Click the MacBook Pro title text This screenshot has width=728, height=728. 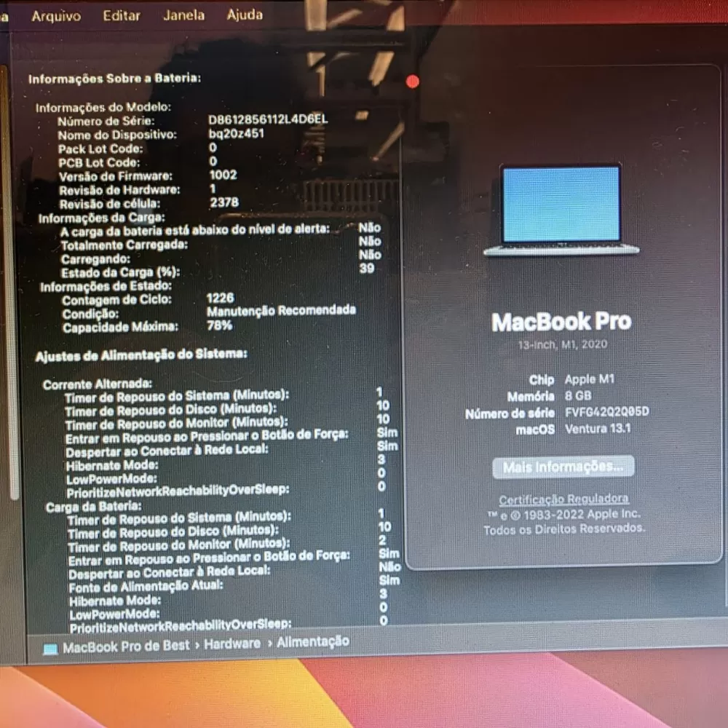click(x=562, y=322)
